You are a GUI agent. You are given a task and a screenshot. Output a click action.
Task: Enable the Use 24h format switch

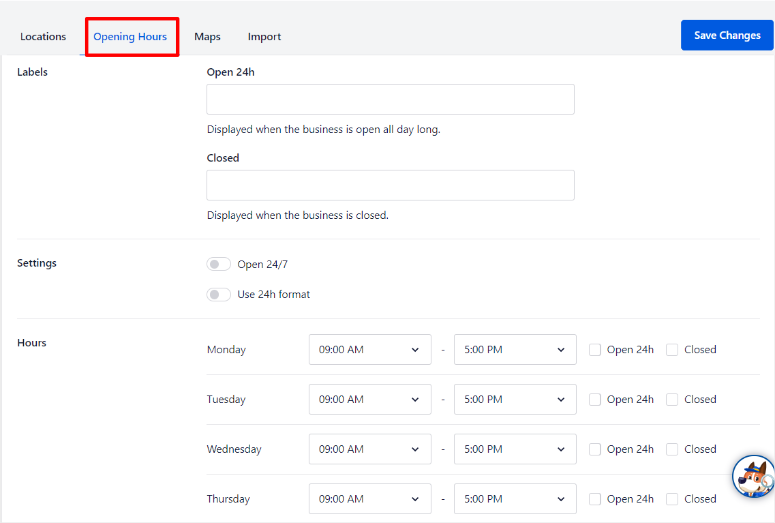click(218, 295)
